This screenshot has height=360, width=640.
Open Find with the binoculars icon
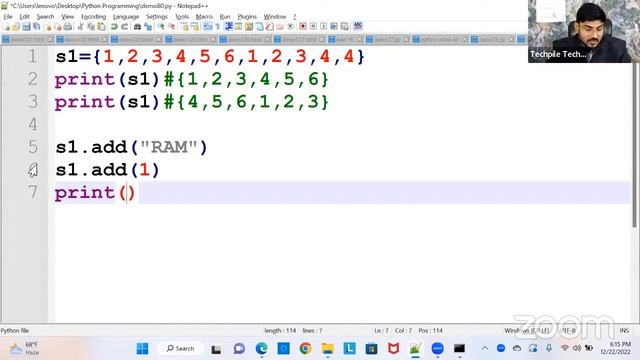coord(138,27)
